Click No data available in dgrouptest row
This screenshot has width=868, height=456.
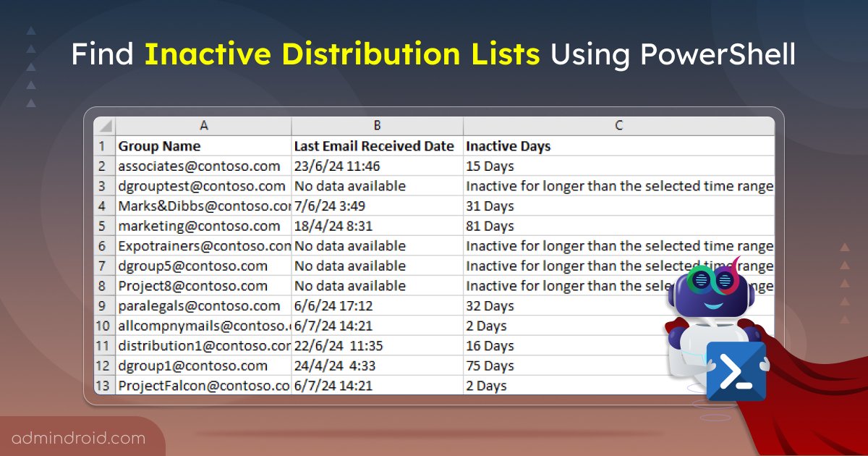point(378,186)
